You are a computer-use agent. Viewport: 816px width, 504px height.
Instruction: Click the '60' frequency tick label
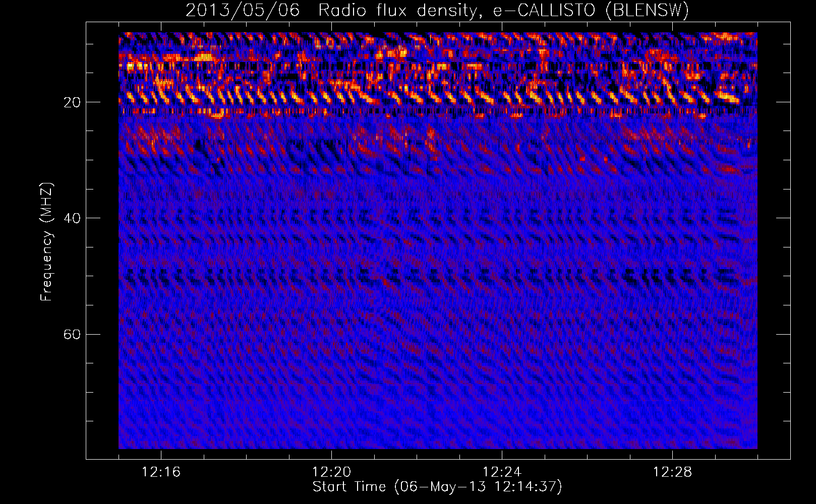pos(72,334)
